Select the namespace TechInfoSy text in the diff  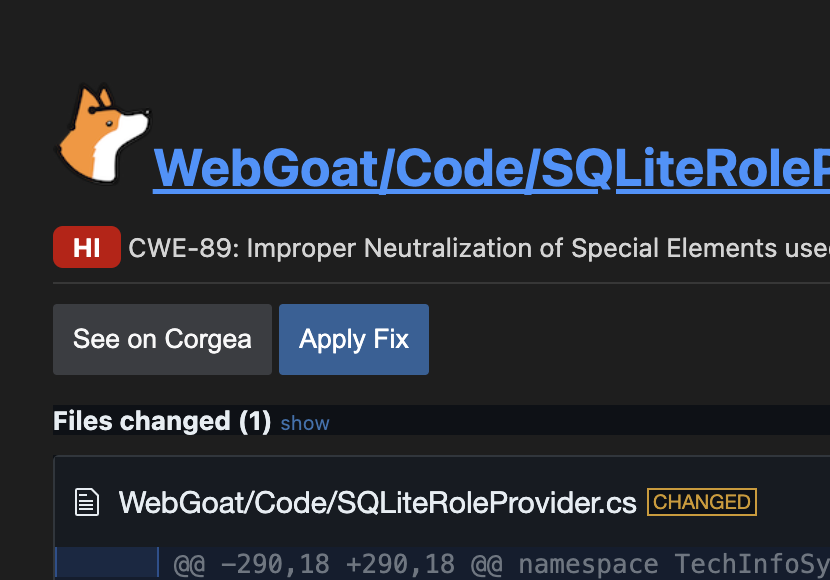674,564
